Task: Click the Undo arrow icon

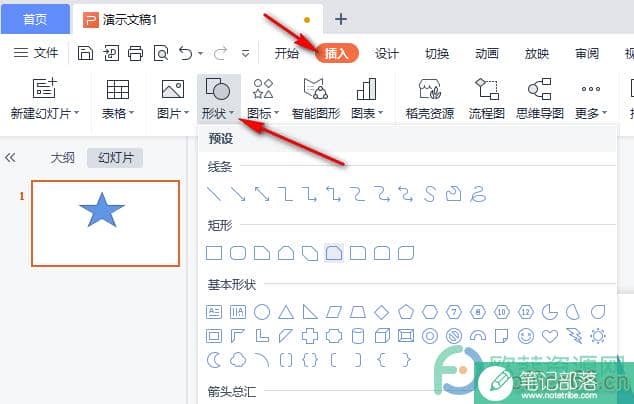Action: point(186,53)
